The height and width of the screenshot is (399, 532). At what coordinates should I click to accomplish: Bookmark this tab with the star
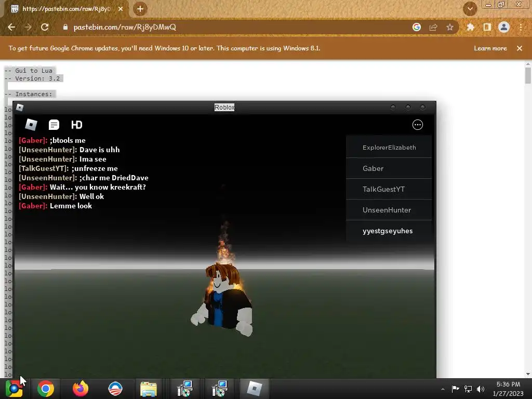click(450, 27)
